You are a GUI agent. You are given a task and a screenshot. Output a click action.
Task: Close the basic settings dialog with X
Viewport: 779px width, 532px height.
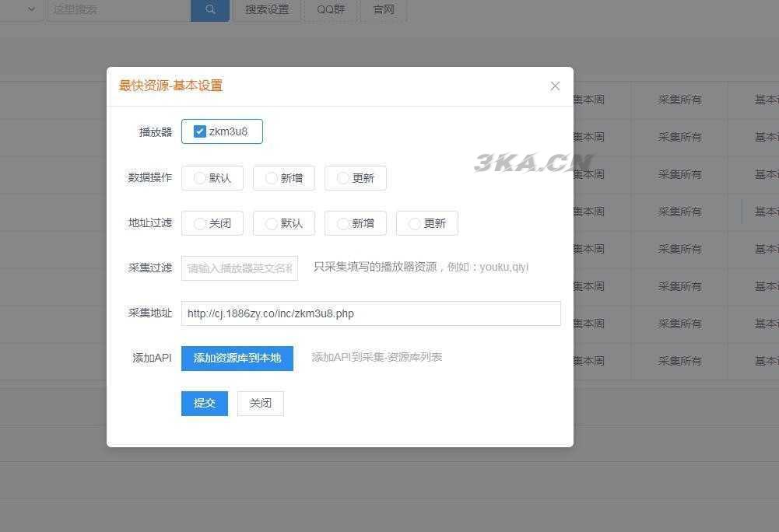point(555,86)
